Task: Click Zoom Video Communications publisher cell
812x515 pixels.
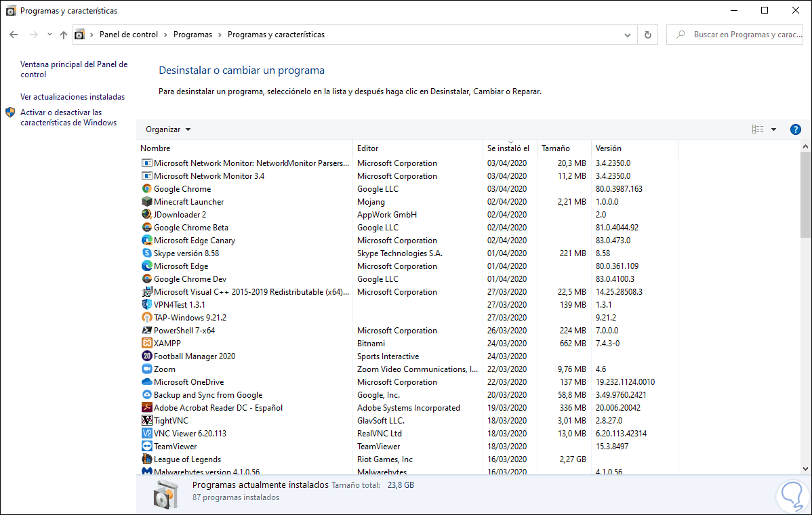Action: 418,369
